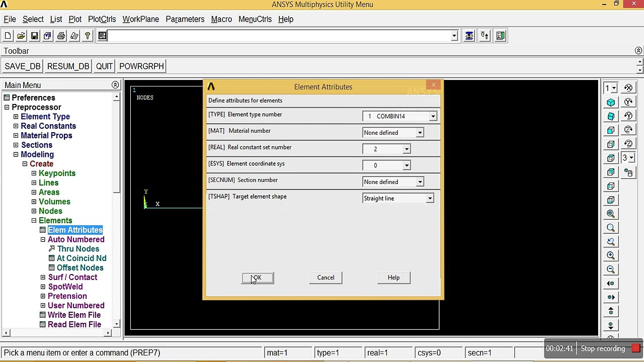The height and width of the screenshot is (362, 644).
Task: Open the Select menu
Action: pos(33,19)
